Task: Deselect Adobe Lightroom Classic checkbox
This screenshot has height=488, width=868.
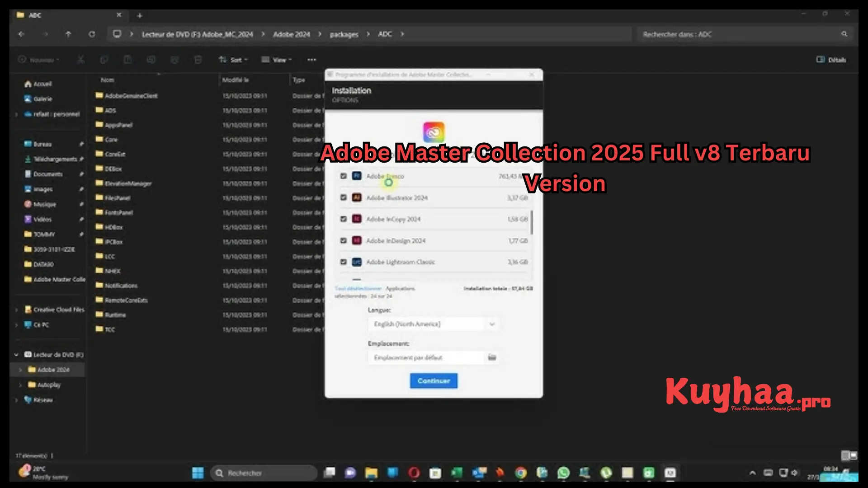Action: point(344,262)
